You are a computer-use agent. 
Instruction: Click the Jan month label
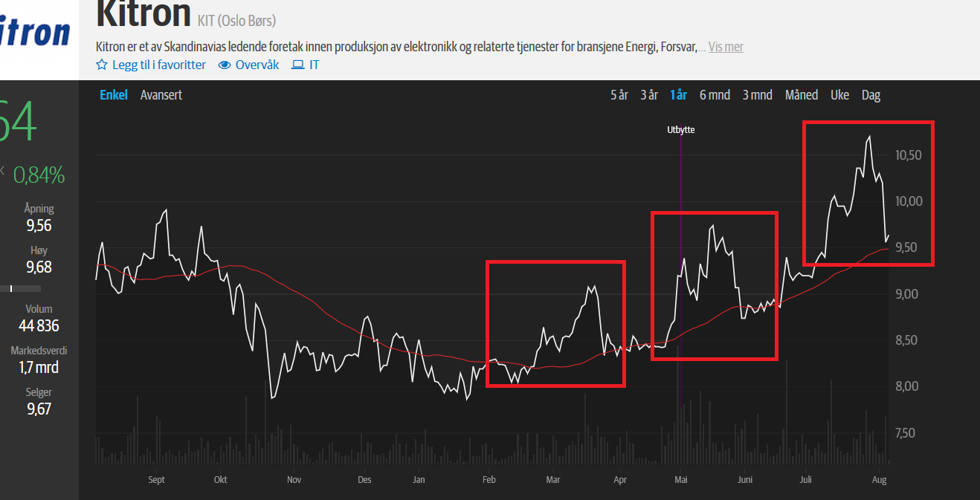(x=419, y=480)
